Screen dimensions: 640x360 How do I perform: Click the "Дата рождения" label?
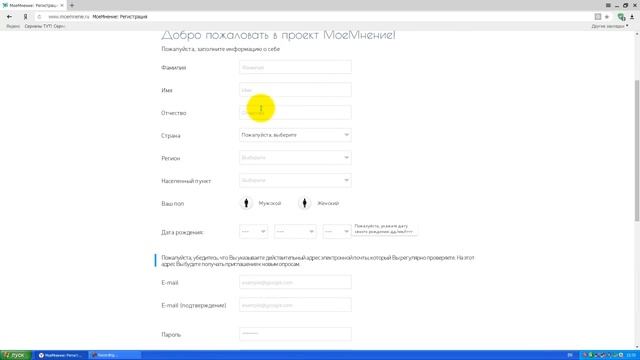click(182, 232)
